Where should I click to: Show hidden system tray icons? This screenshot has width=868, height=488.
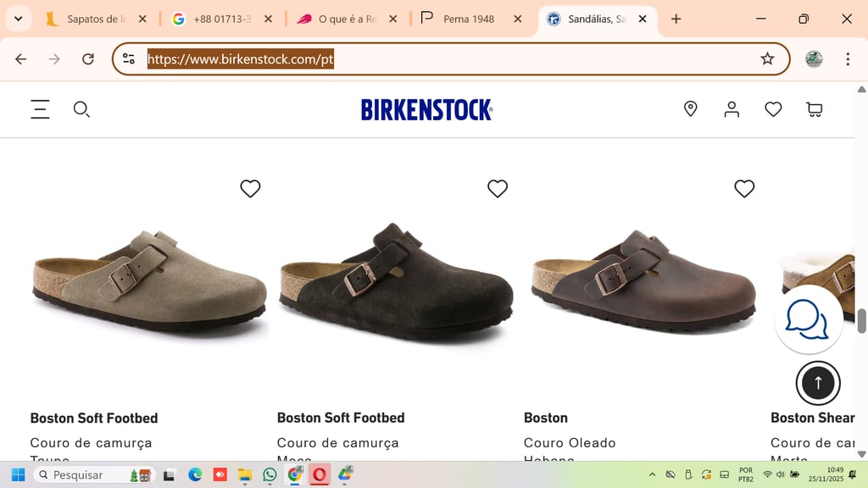652,474
